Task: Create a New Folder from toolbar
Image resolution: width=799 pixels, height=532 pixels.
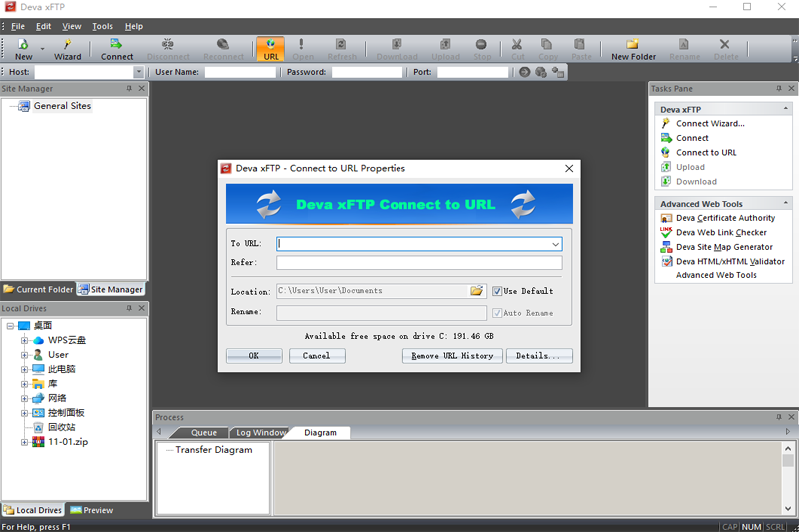Action: click(633, 49)
